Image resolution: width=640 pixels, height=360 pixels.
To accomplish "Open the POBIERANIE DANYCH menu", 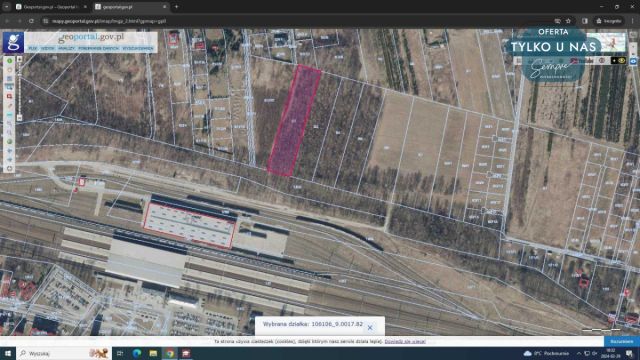I will [x=99, y=48].
